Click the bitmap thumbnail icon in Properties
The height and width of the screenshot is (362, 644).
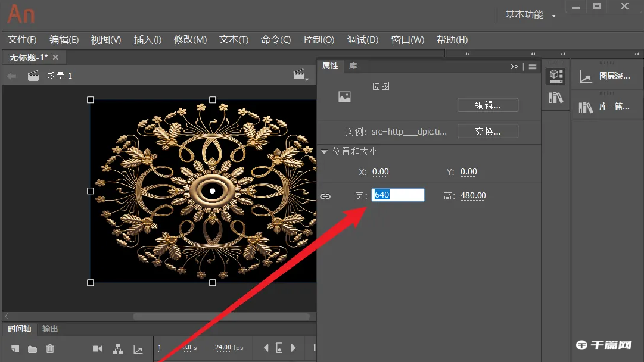[344, 97]
